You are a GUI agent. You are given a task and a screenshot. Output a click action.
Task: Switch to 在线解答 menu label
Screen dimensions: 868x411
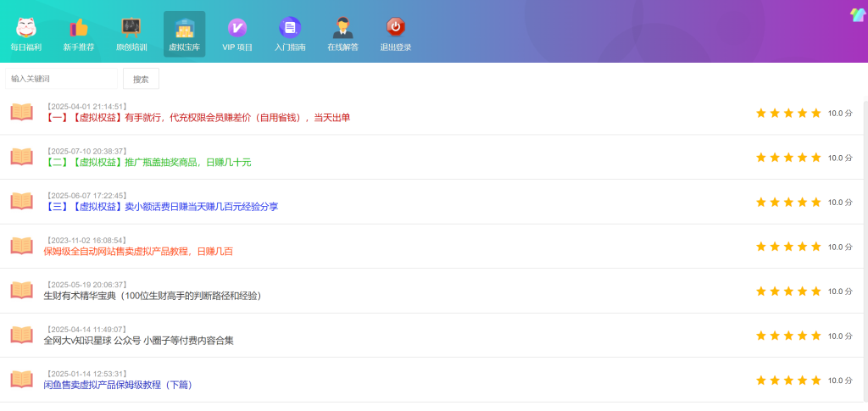pyautogui.click(x=342, y=47)
